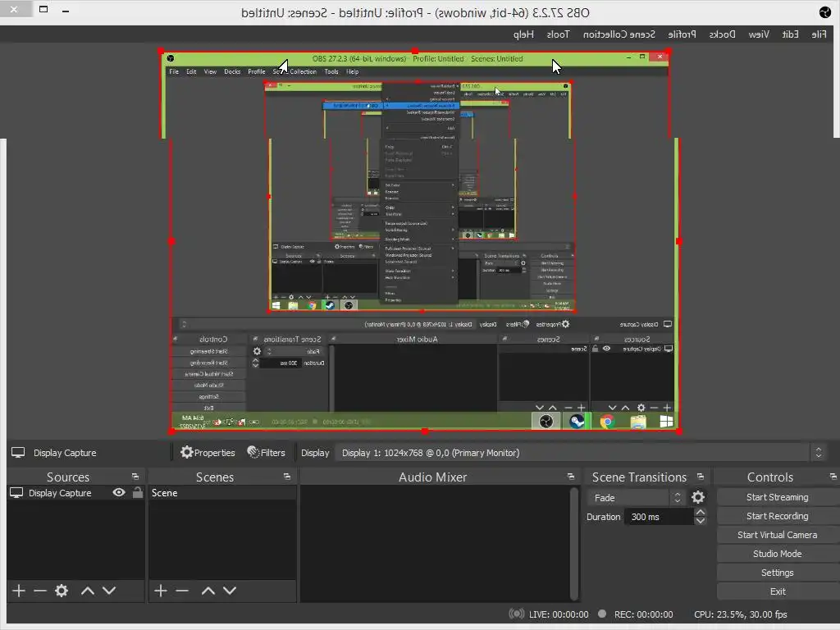Image resolution: width=840 pixels, height=630 pixels.
Task: Open the View menu in the main menu bar
Action: 759,34
